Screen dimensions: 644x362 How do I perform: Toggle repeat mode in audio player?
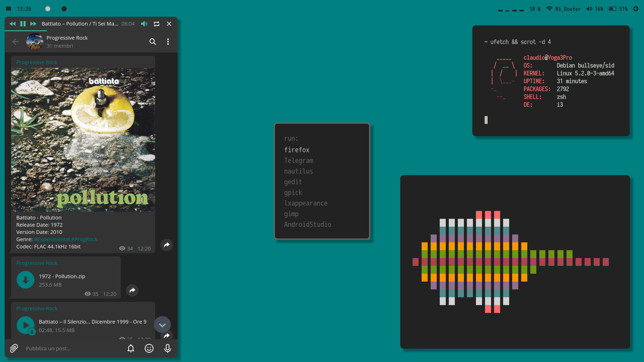click(157, 24)
